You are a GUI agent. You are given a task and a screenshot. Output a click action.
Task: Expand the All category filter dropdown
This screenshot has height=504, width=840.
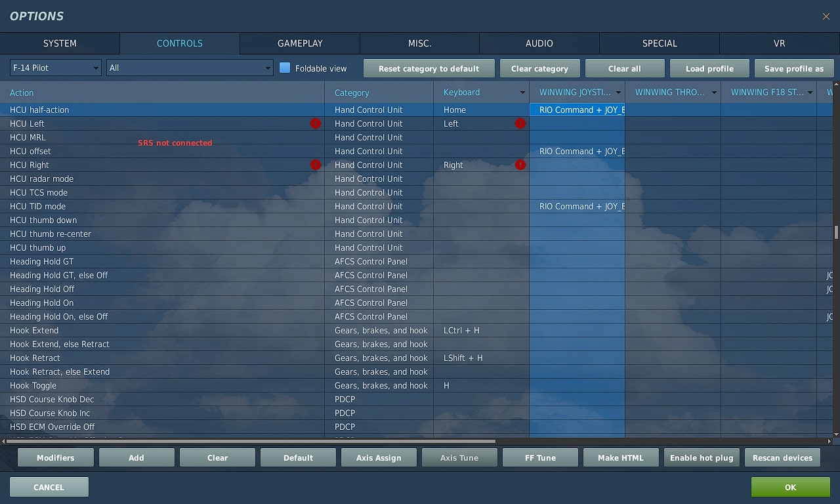point(190,68)
